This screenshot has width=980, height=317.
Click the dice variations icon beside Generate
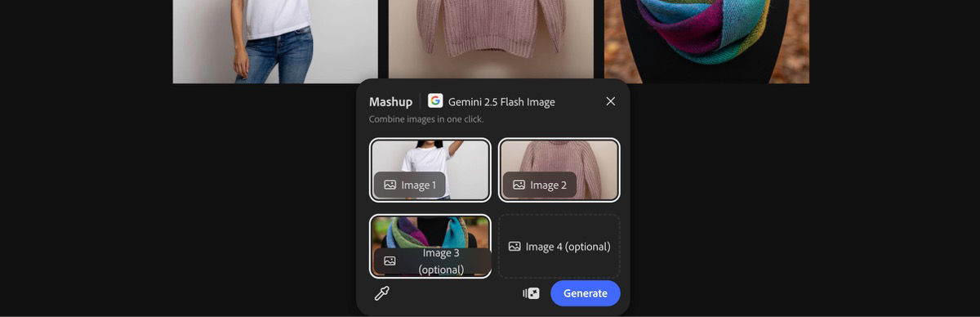point(531,293)
